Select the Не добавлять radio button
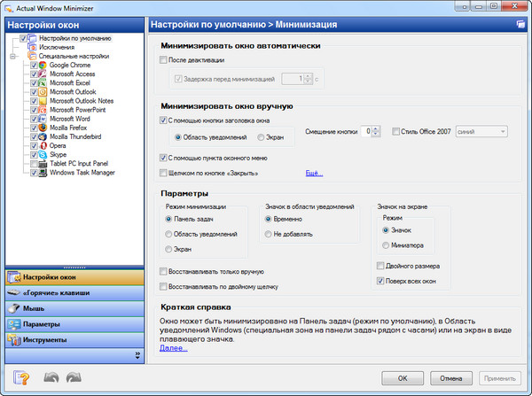This screenshot has width=532, height=396. [x=268, y=234]
